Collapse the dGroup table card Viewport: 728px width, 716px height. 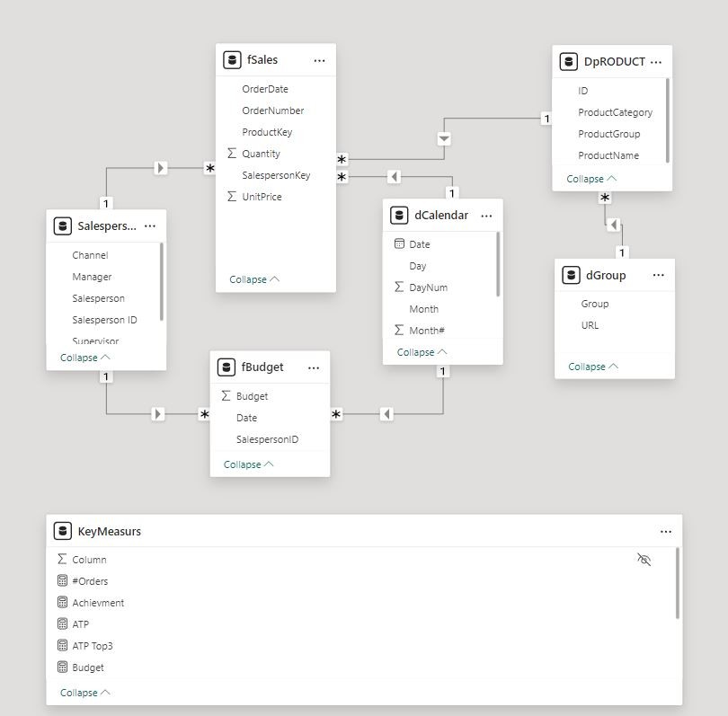(593, 367)
